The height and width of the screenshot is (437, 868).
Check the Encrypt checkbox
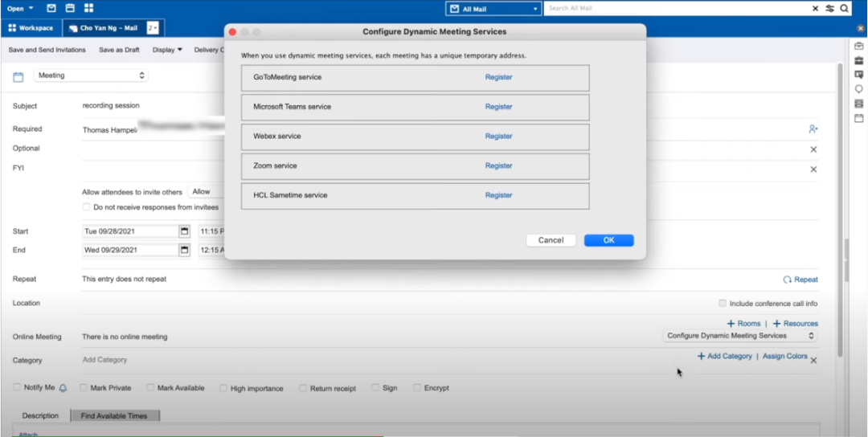tap(417, 388)
